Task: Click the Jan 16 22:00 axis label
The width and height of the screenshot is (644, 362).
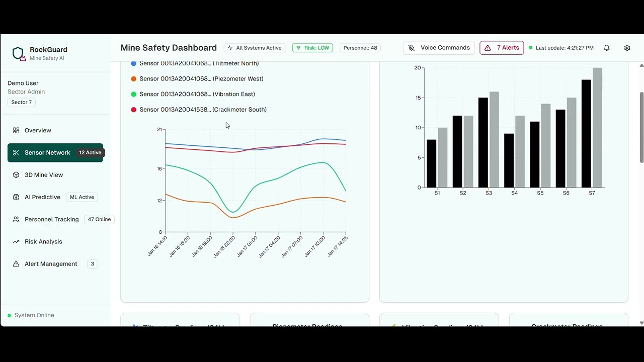Action: [224, 247]
